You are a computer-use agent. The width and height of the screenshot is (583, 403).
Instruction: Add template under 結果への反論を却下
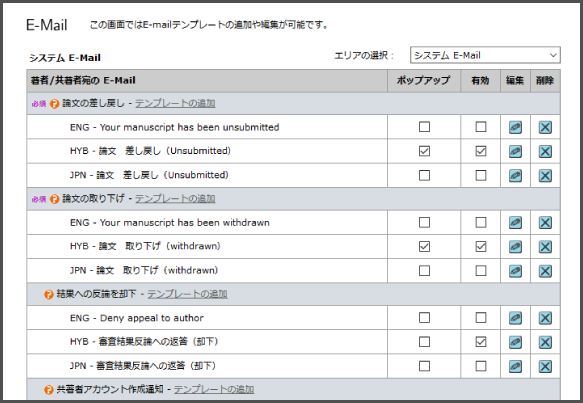coord(187,294)
